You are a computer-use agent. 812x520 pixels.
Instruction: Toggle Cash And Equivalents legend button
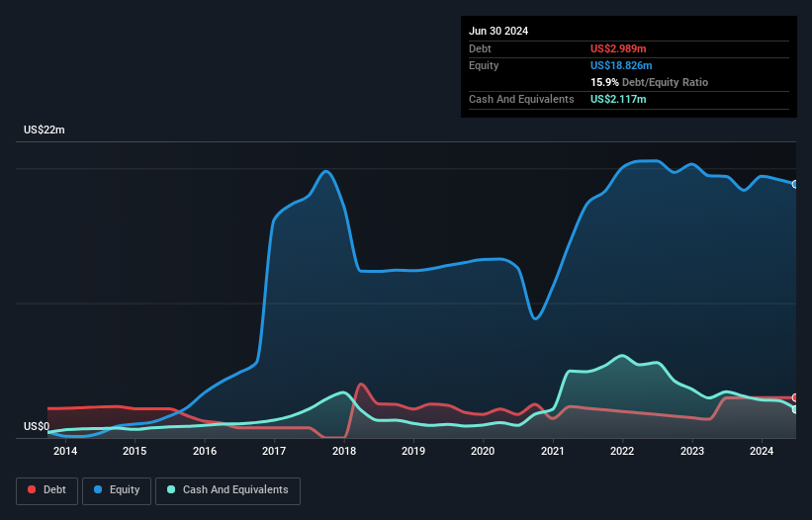point(227,490)
